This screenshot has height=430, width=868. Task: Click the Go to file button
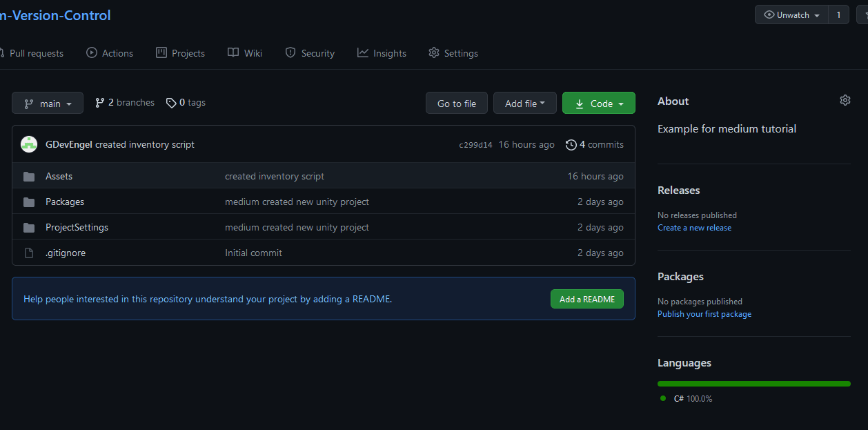pos(457,104)
